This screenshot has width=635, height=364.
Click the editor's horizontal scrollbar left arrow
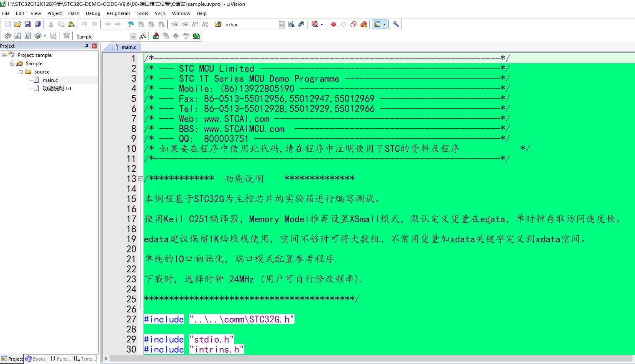tap(106, 359)
